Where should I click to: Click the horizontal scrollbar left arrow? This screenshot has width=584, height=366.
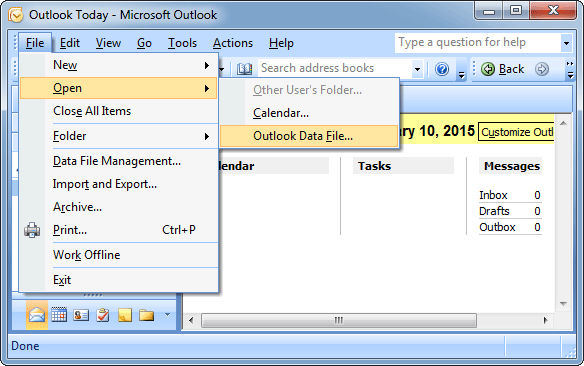point(191,321)
